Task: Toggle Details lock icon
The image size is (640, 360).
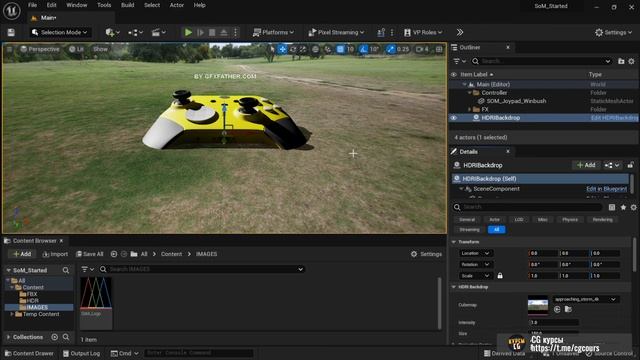Action: pos(631,165)
